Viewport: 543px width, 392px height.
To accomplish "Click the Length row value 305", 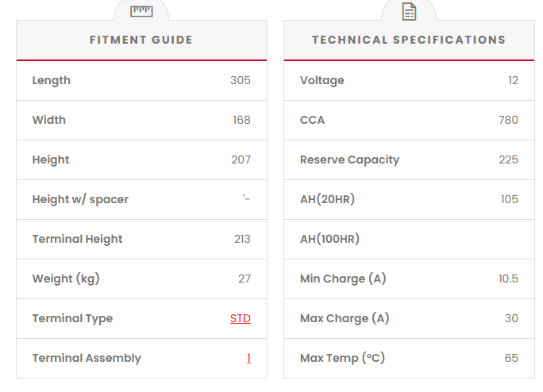I will 241,80.
